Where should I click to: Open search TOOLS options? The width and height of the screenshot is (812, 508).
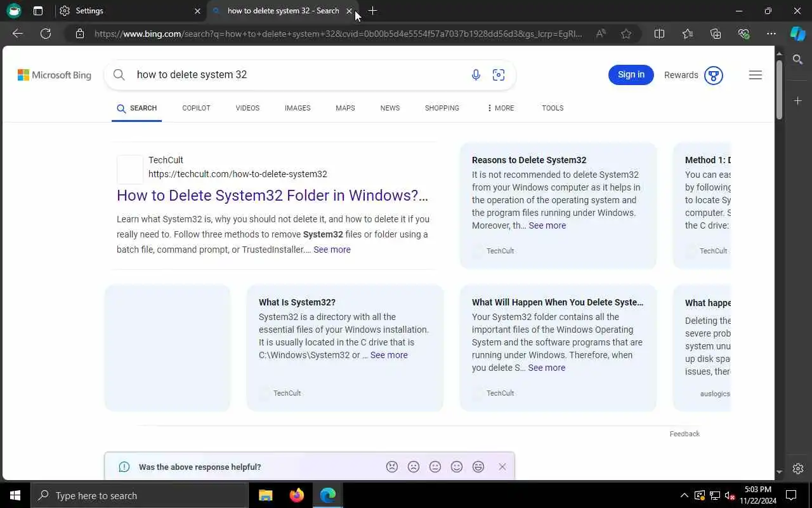(553, 108)
